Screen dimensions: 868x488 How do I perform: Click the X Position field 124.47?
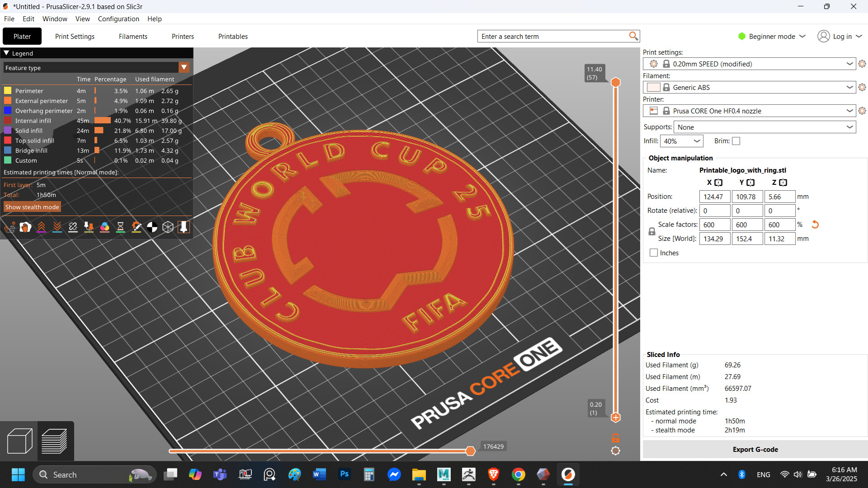715,197
